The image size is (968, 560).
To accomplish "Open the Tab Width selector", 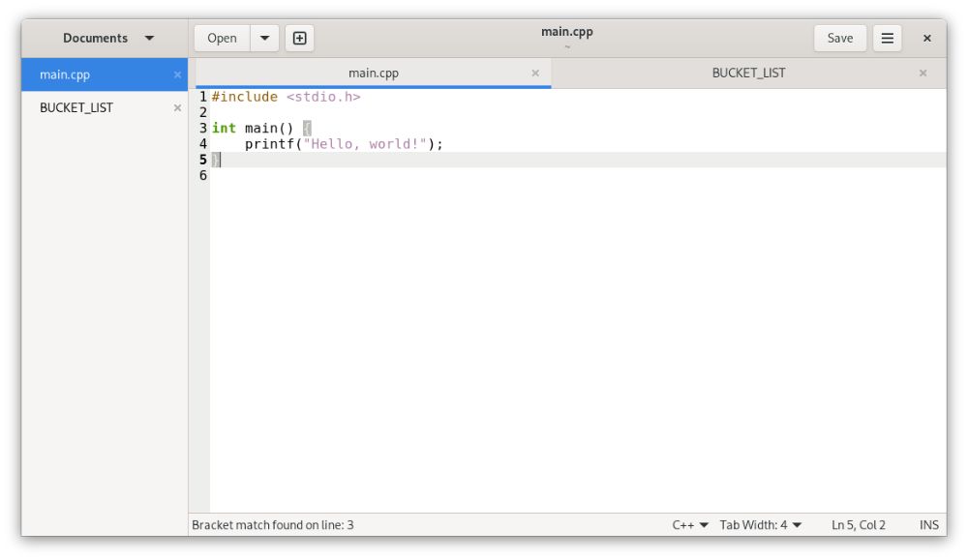I will (760, 525).
